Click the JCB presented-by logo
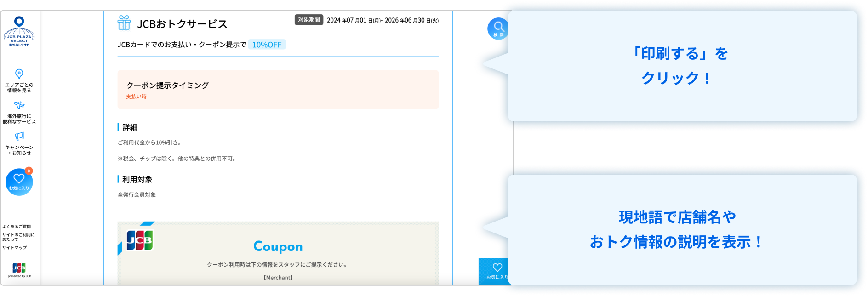Image resolution: width=868 pixels, height=296 pixels. (x=19, y=270)
